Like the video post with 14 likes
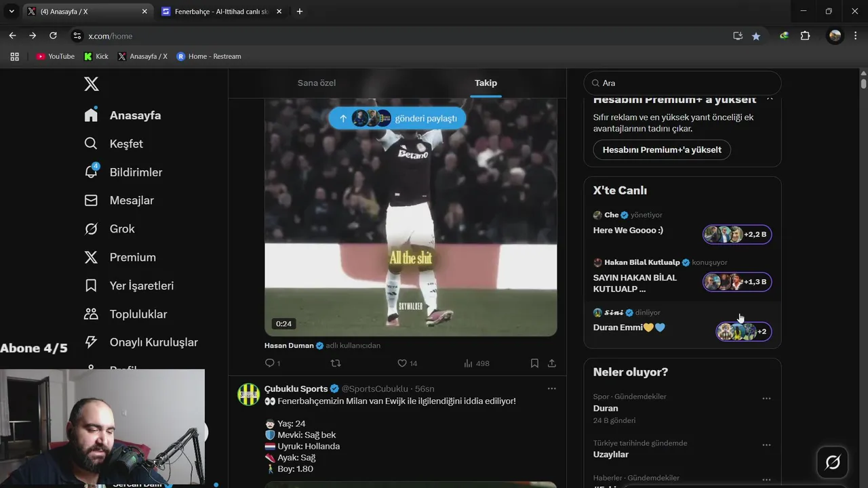 [x=407, y=363]
